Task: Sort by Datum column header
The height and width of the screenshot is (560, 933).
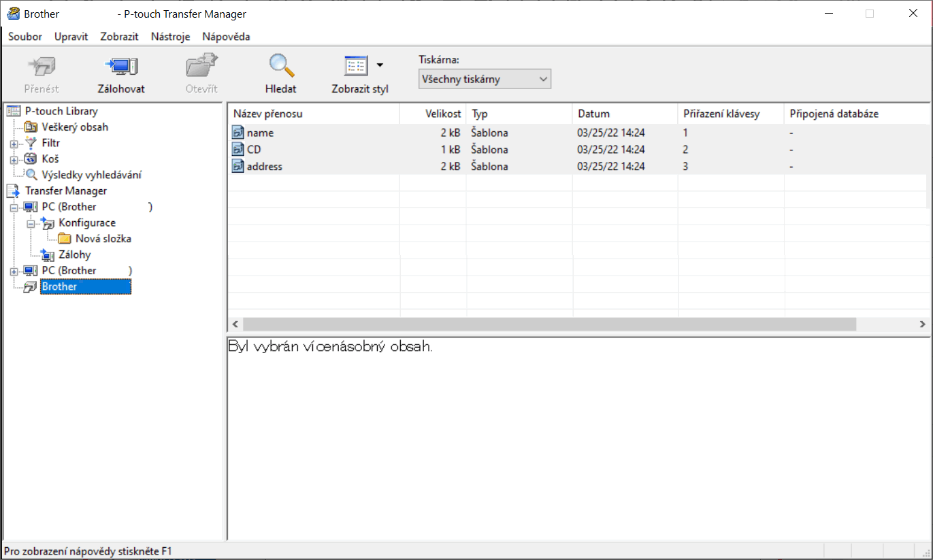Action: (625, 114)
